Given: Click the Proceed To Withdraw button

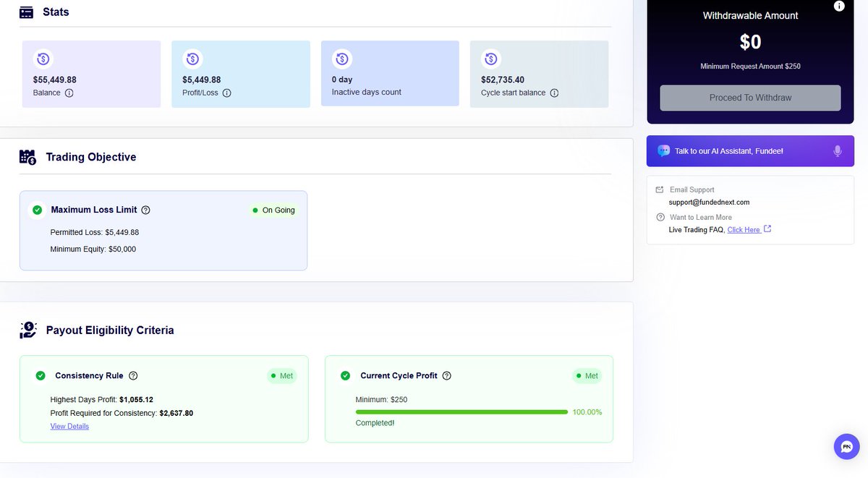Looking at the screenshot, I should click(x=750, y=98).
